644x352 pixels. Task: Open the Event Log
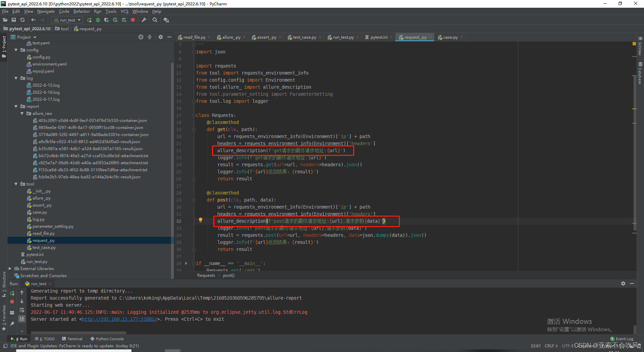point(622,339)
